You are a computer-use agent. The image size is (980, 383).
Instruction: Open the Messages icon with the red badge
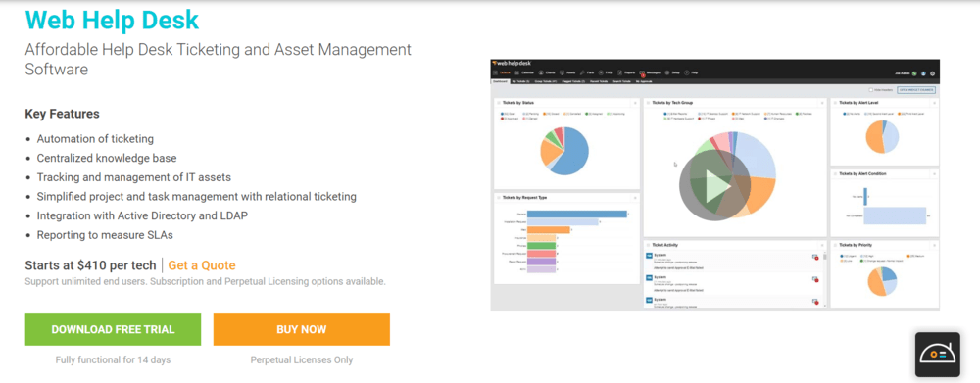pos(642,73)
